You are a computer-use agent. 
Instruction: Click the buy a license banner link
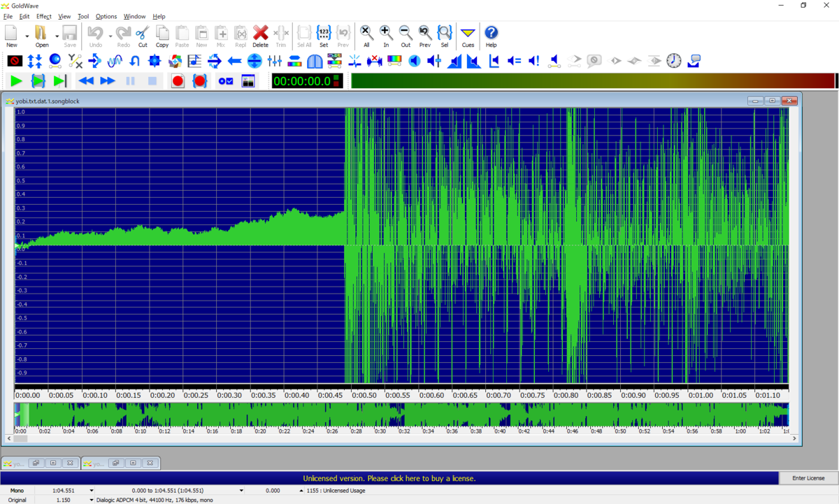point(389,478)
